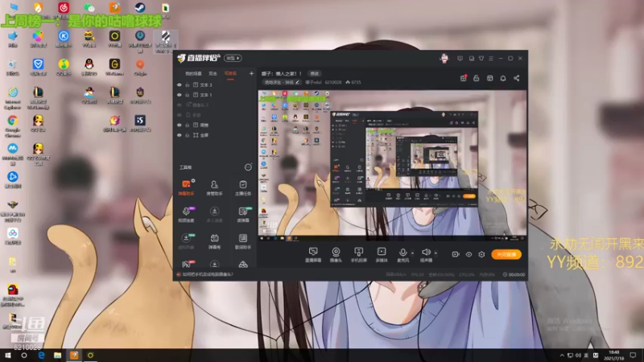Click 修改 button beside stream title

(315, 73)
